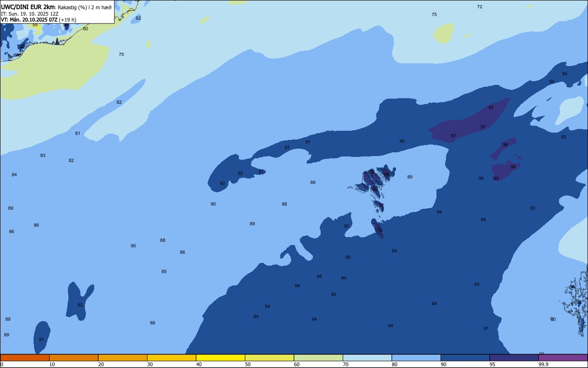This screenshot has width=588, height=368.
Task: Click the "90" tick label on color scale
Action: point(443,364)
